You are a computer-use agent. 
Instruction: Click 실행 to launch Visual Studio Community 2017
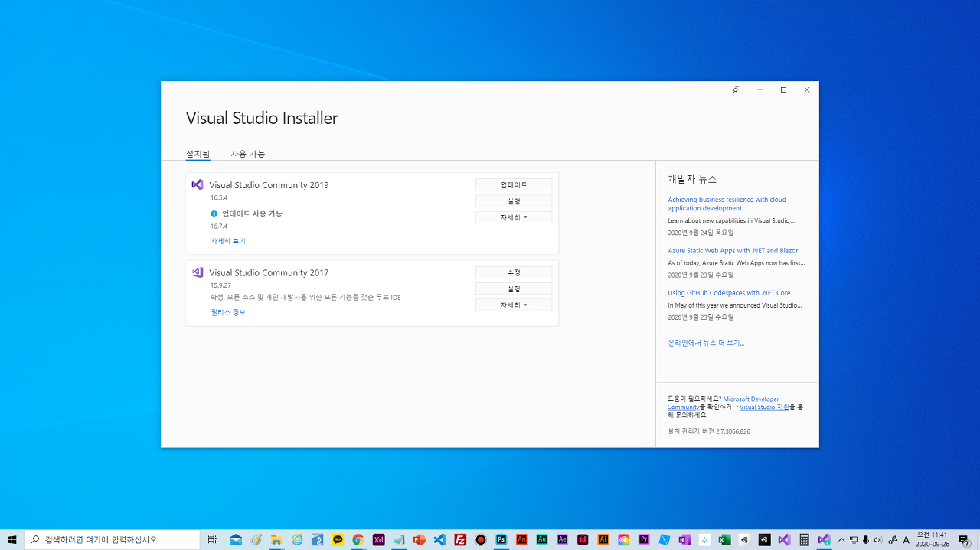point(514,288)
